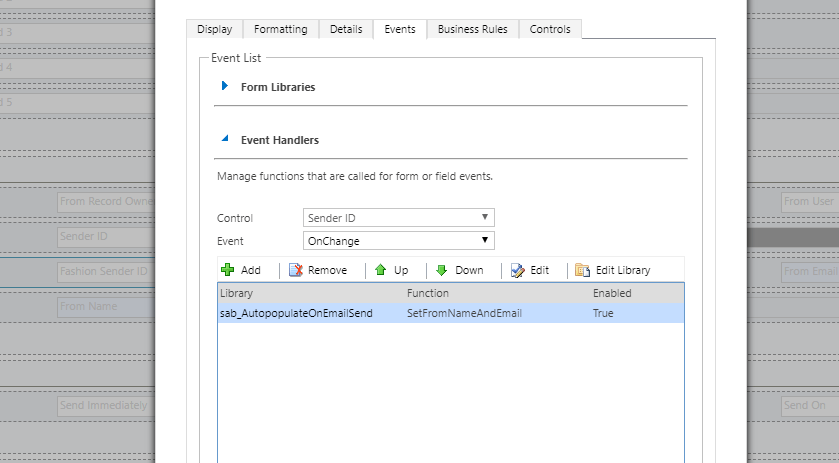The height and width of the screenshot is (463, 839).
Task: Expand the Form Libraries section
Action: [x=225, y=87]
